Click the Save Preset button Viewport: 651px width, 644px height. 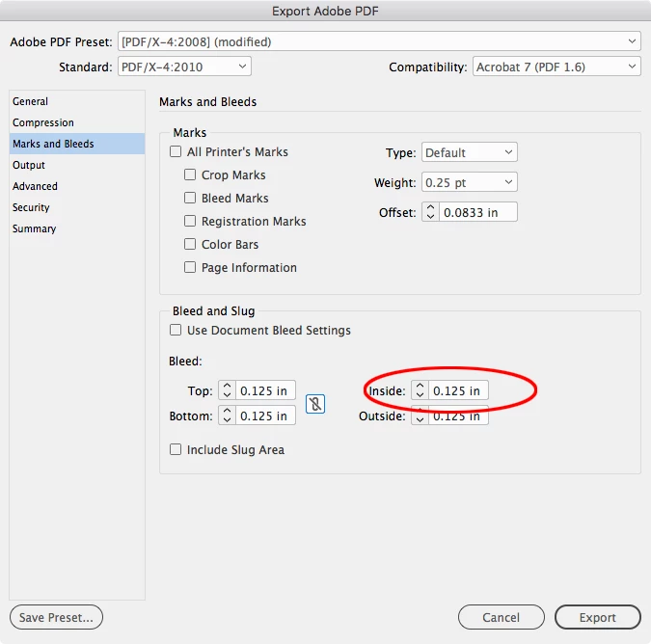(x=56, y=617)
